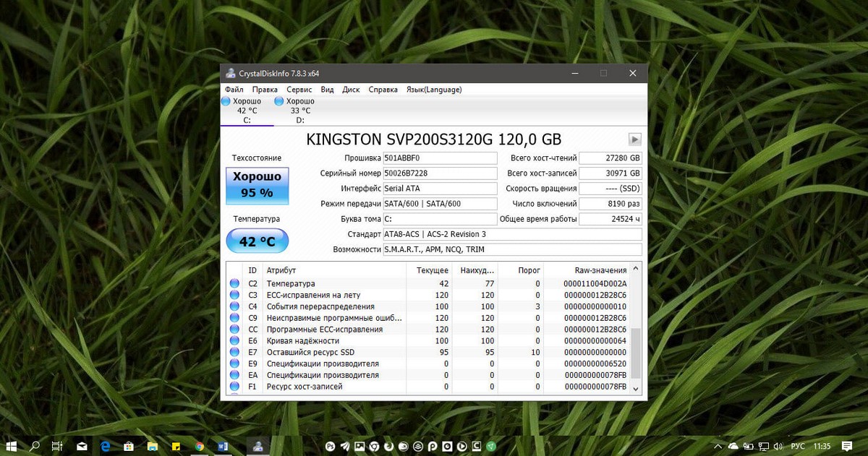Click the status circle in row F1
This screenshot has height=456, width=868.
click(x=234, y=387)
